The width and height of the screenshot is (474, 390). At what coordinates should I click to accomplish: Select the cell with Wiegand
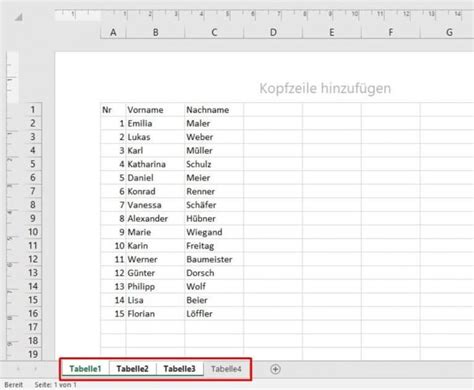click(x=214, y=232)
